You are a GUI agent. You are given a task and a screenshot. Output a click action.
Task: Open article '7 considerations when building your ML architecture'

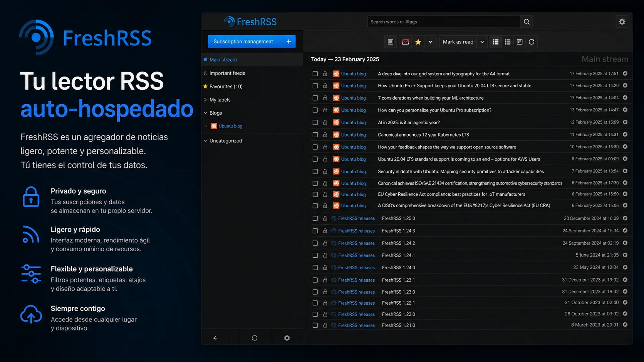pyautogui.click(x=431, y=98)
